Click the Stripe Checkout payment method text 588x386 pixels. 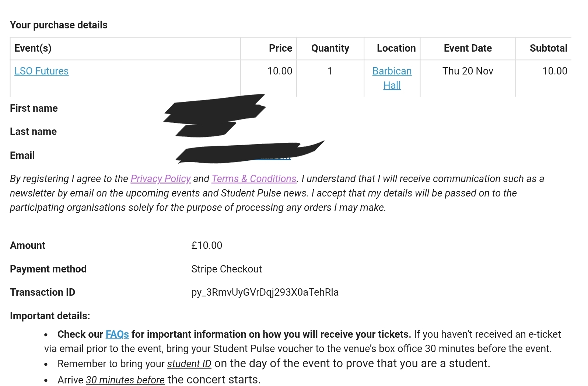pos(226,269)
